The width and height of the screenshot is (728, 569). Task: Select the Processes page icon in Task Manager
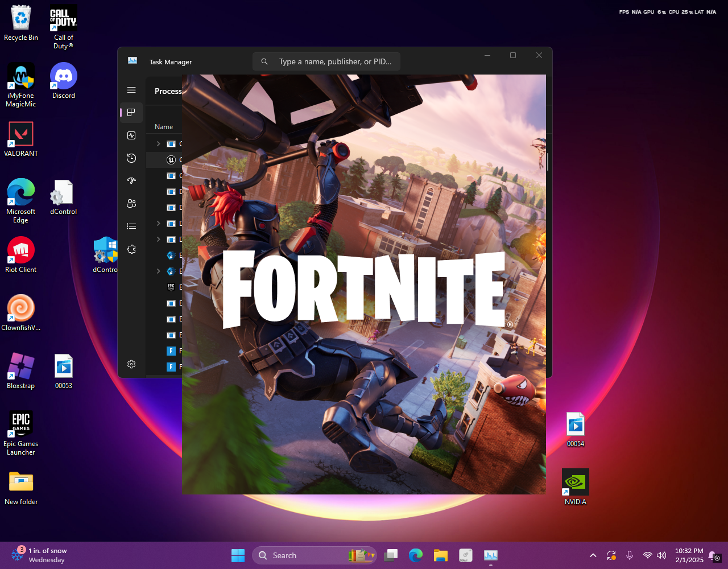coord(131,113)
